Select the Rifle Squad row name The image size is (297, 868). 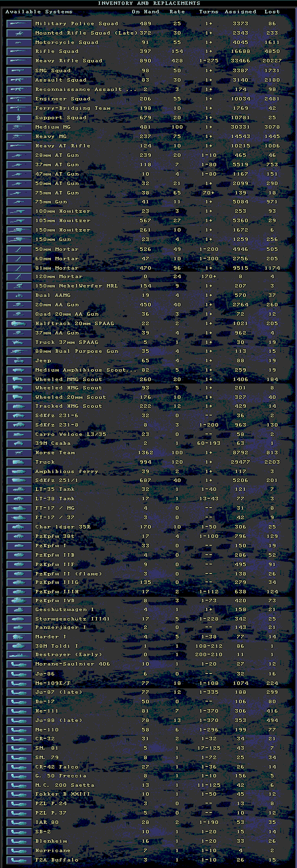(57, 51)
